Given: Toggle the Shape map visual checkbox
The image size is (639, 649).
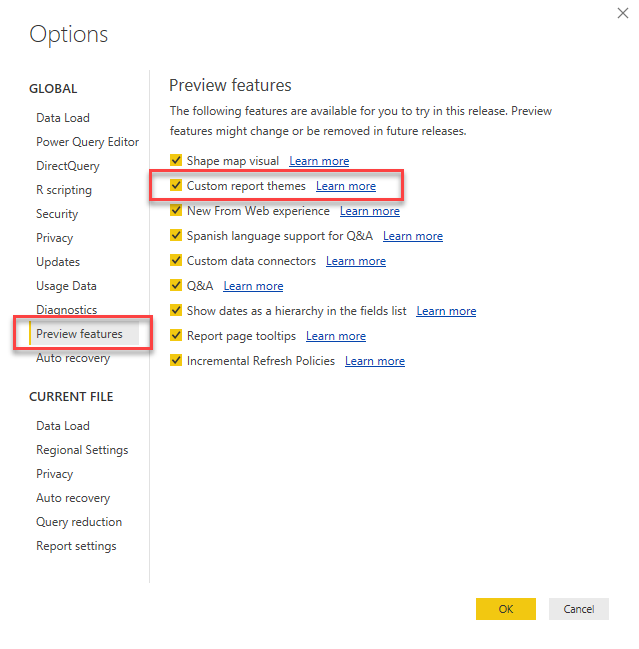Looking at the screenshot, I should [x=176, y=161].
